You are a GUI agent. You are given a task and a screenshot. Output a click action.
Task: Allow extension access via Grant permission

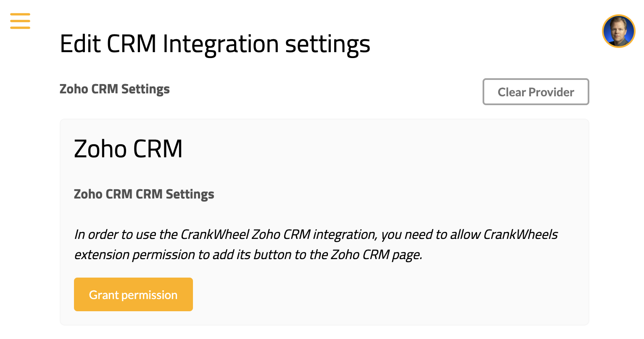click(133, 294)
